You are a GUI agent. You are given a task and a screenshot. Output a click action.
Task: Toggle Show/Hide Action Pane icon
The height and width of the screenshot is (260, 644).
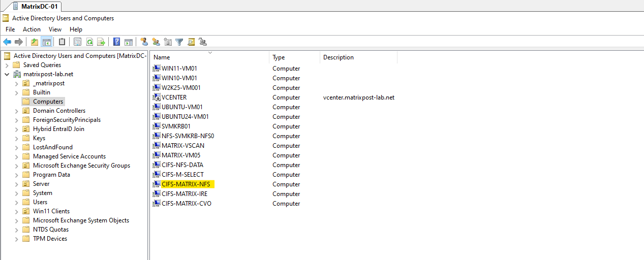point(129,42)
